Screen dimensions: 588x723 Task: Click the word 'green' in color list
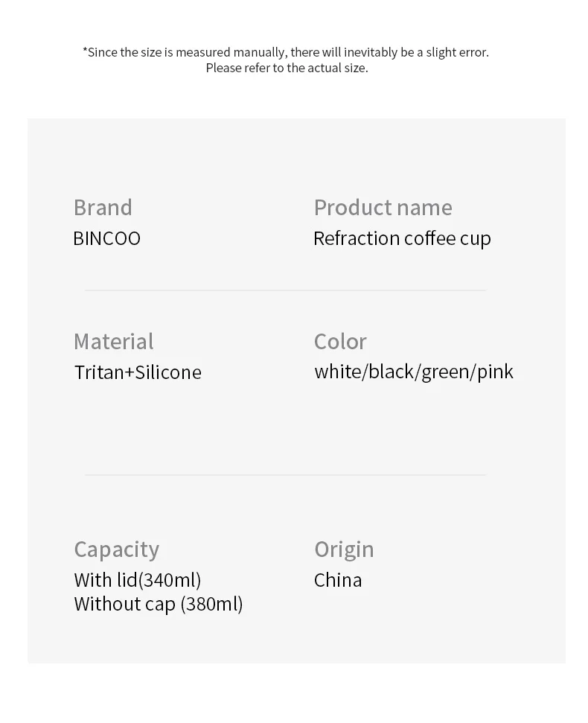coord(445,372)
